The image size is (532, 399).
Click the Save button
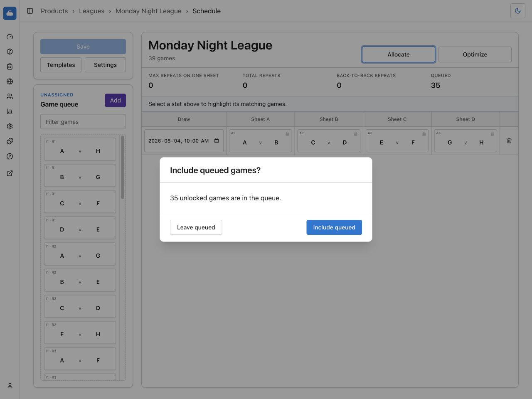coord(83,47)
